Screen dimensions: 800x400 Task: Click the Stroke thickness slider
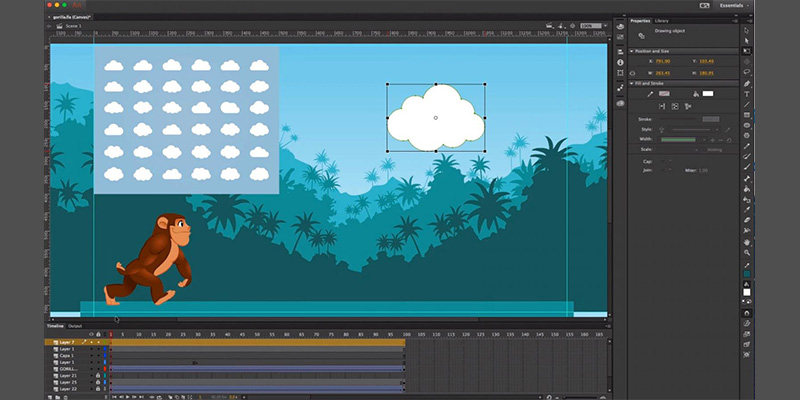point(677,119)
